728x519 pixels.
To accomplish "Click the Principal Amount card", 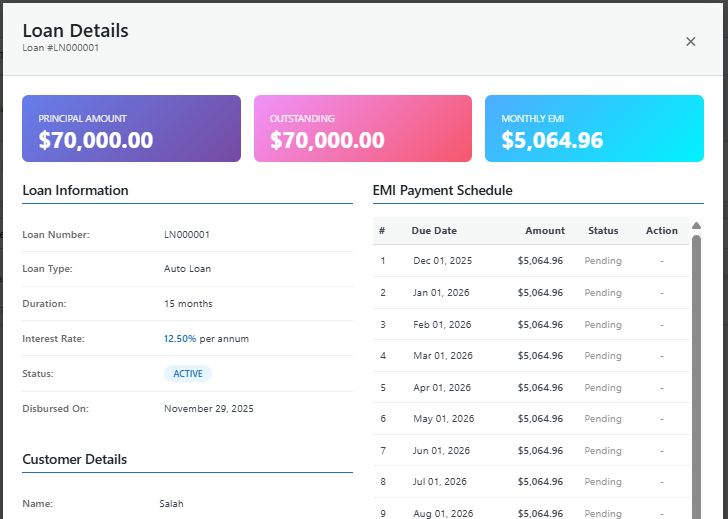I will point(131,129).
